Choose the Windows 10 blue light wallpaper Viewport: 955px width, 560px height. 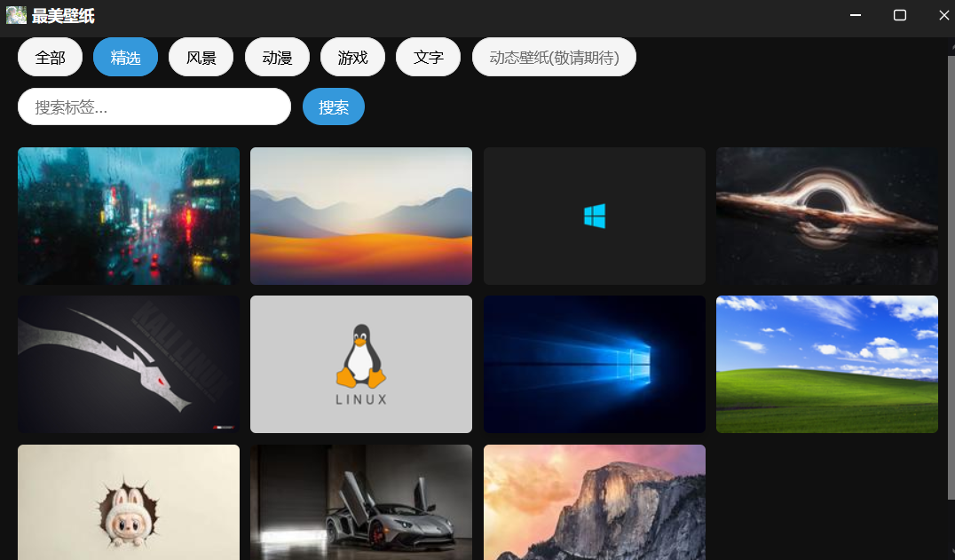coord(595,364)
